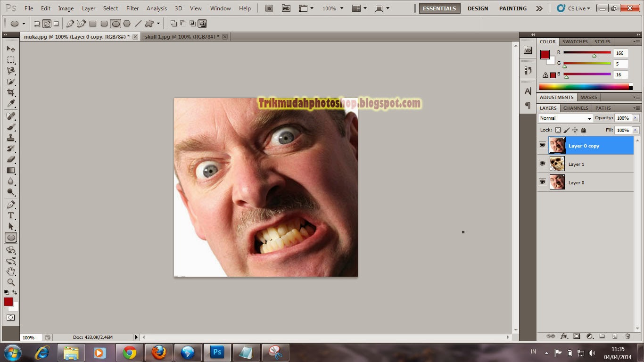Select the Lasso tool

(11, 71)
